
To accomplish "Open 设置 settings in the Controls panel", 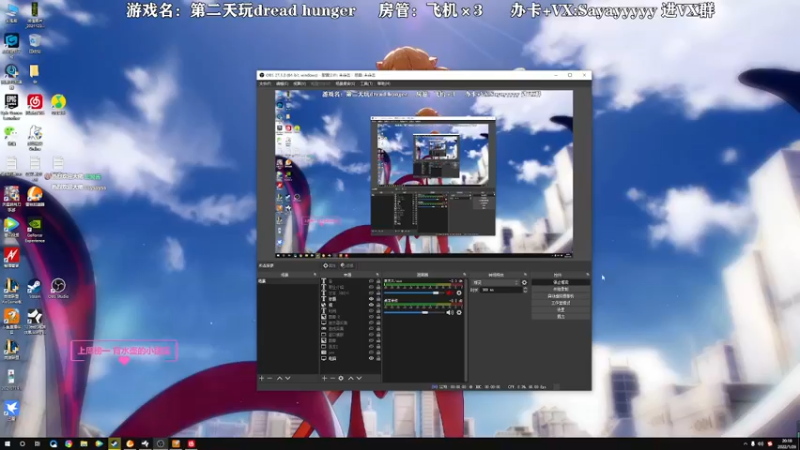I will (x=560, y=310).
